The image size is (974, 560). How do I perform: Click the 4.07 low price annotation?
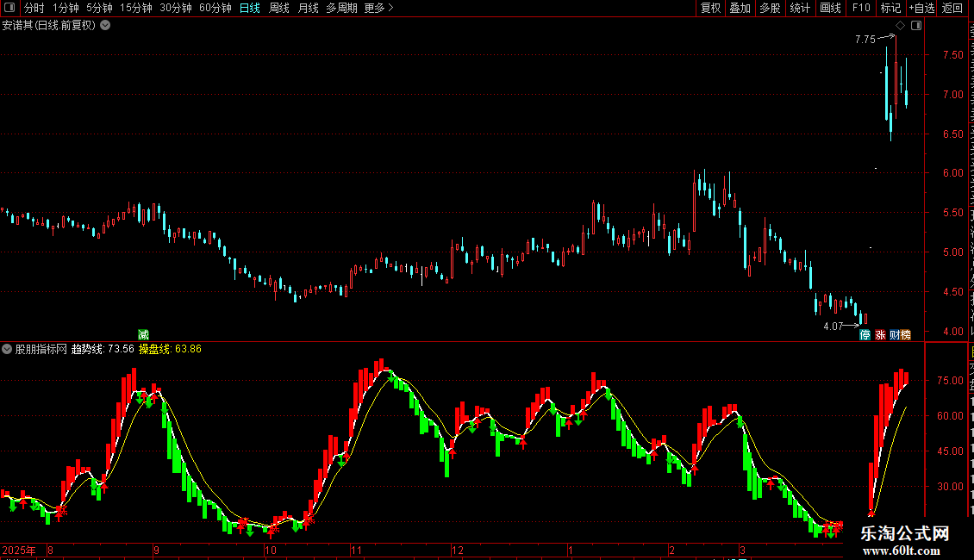tap(834, 326)
